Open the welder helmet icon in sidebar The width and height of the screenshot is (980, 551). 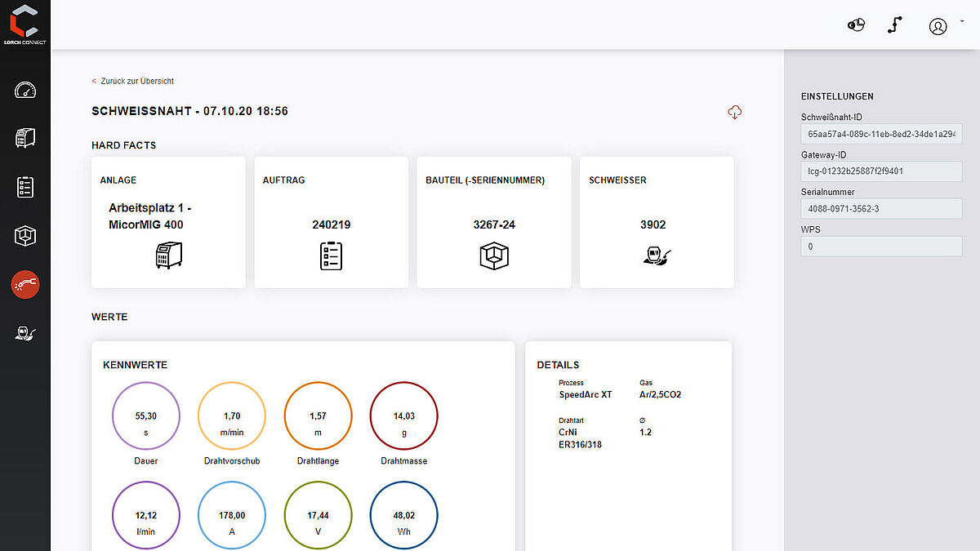point(24,333)
